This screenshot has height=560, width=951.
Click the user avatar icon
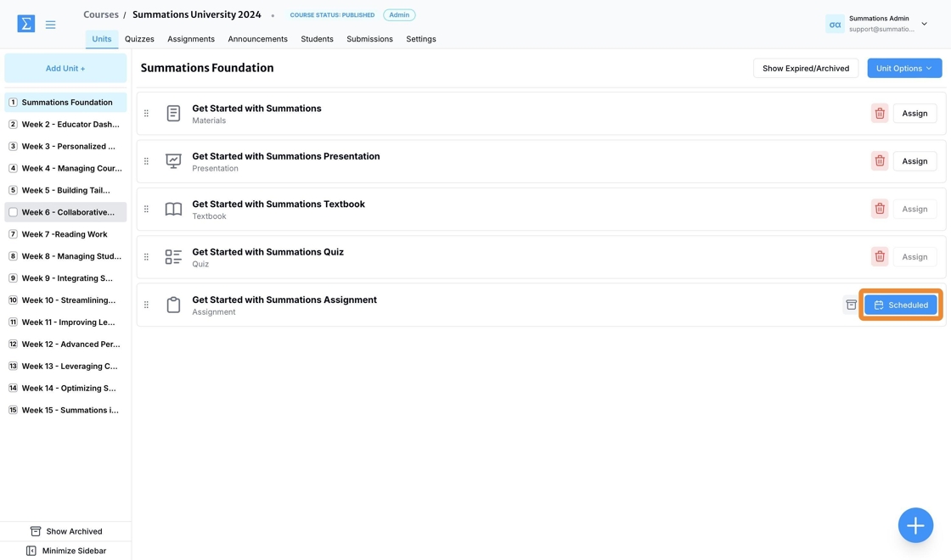(x=835, y=24)
